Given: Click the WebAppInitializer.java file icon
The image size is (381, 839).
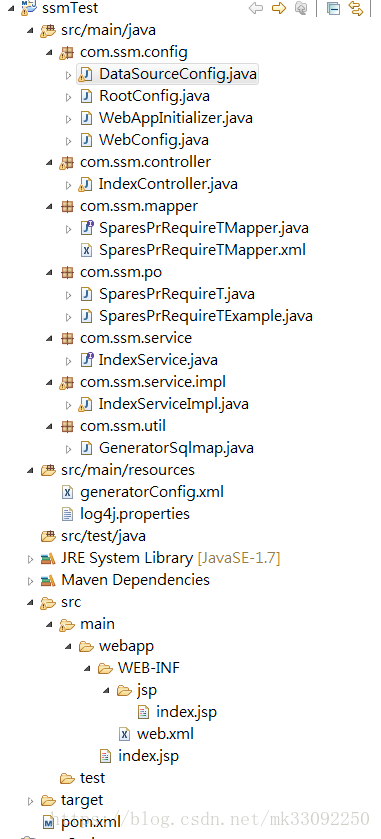Looking at the screenshot, I should [x=86, y=118].
